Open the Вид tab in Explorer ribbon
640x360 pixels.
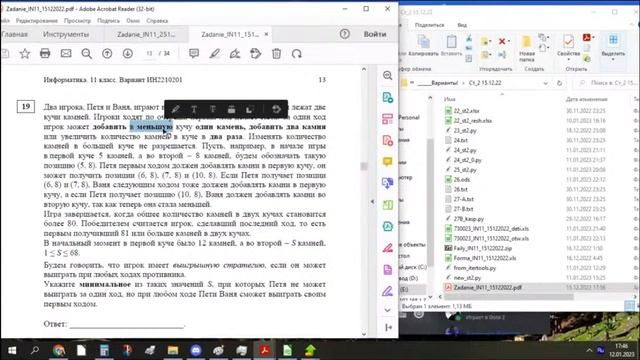click(462, 25)
